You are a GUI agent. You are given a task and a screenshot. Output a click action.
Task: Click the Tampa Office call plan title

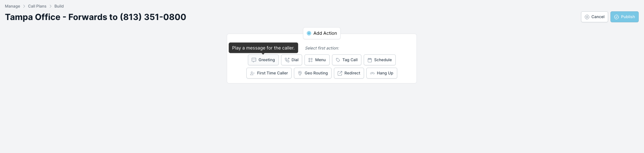95,17
